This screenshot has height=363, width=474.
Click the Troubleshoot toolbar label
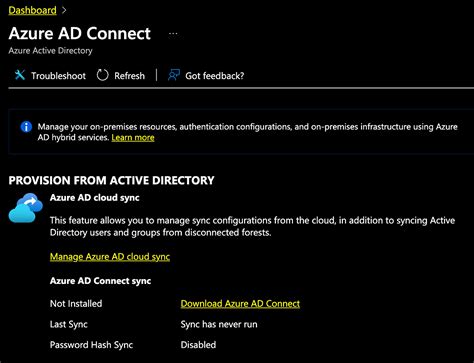click(58, 76)
